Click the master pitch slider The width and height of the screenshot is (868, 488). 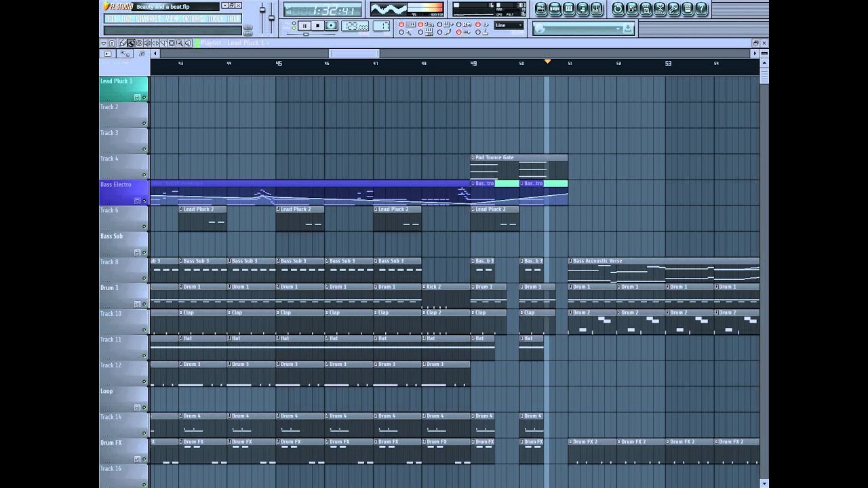(271, 18)
